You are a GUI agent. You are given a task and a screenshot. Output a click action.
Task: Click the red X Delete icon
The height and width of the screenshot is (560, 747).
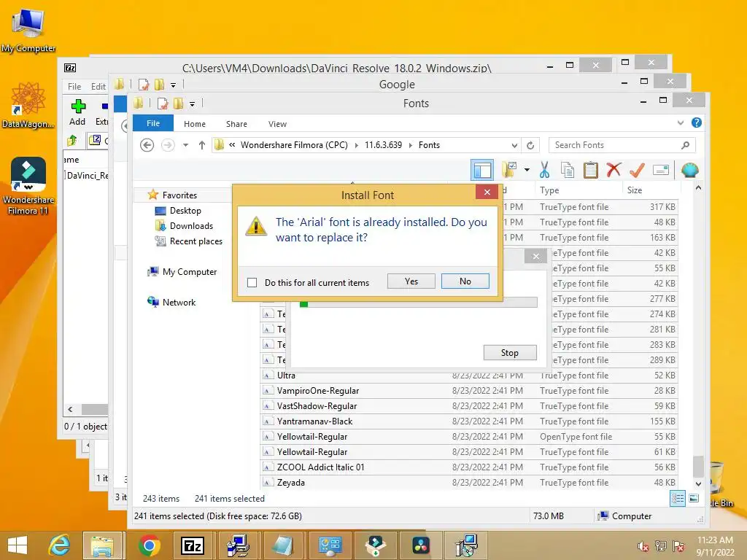(614, 170)
